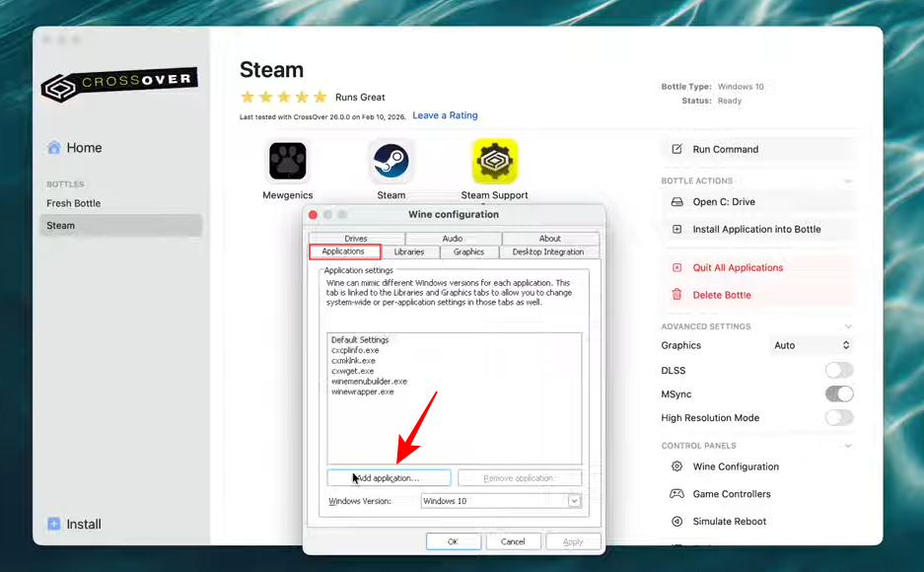Open the Steam Support icon
The width and height of the screenshot is (924, 572).
(x=494, y=161)
